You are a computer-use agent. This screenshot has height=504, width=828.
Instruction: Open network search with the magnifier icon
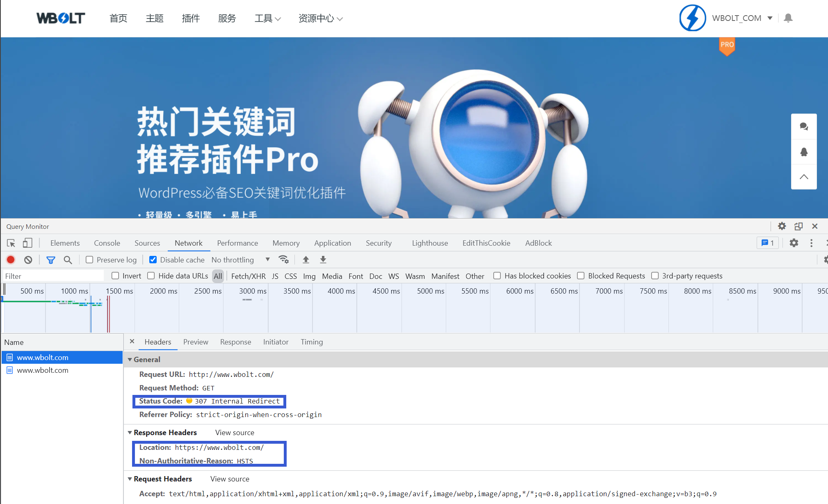(x=68, y=260)
